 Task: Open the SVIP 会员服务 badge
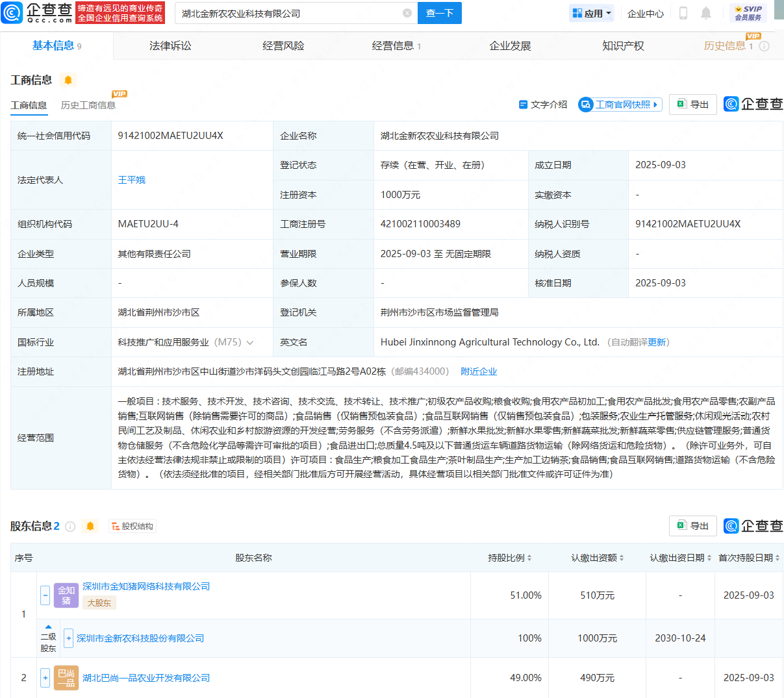click(x=748, y=13)
